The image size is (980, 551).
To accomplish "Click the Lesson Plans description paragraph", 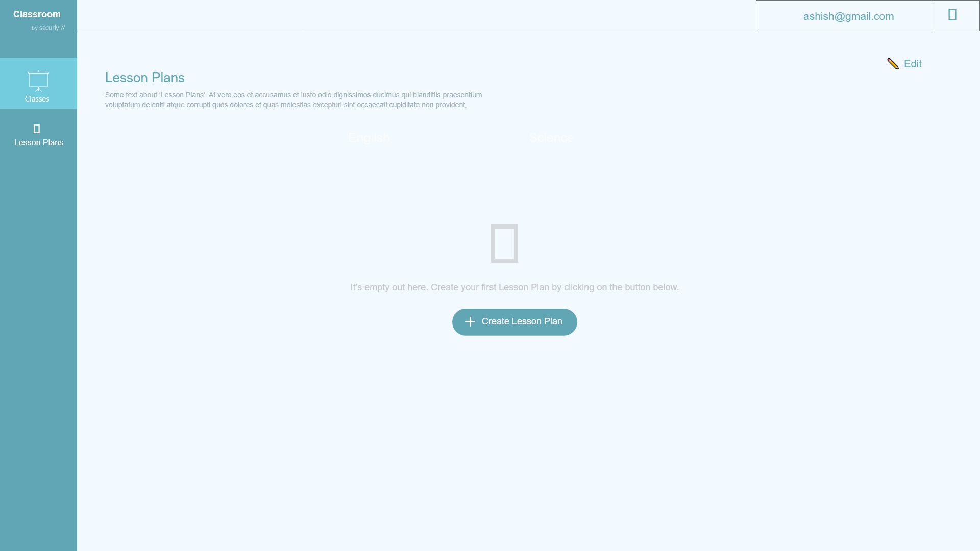I will pos(293,100).
